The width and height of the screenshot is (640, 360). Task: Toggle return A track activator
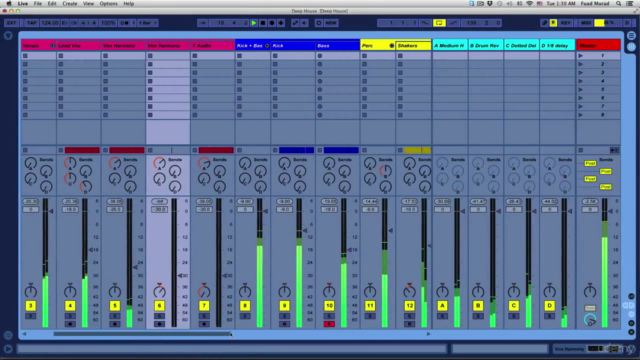(x=442, y=306)
